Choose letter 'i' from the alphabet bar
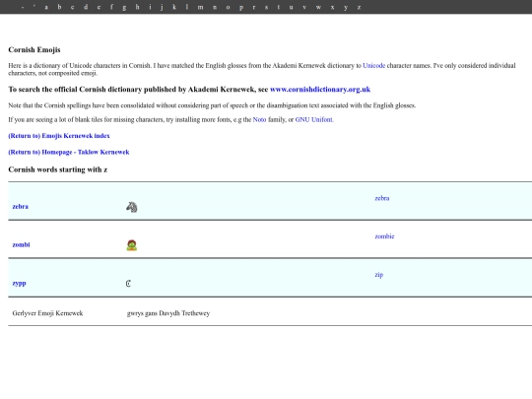This screenshot has width=532, height=399. coord(150,7)
